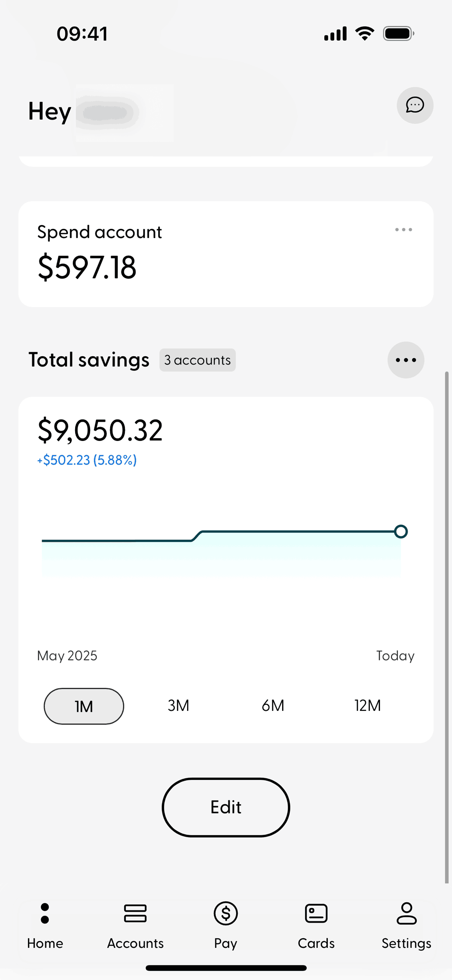Open Settings profile icon
This screenshot has width=452, height=980.
[x=406, y=913]
